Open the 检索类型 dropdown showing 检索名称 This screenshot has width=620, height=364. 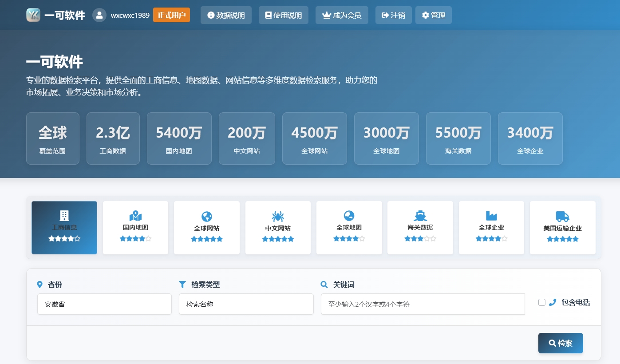point(246,304)
